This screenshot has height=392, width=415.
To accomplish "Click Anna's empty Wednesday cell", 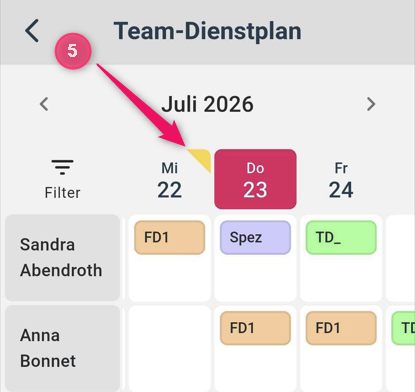I will 169,349.
